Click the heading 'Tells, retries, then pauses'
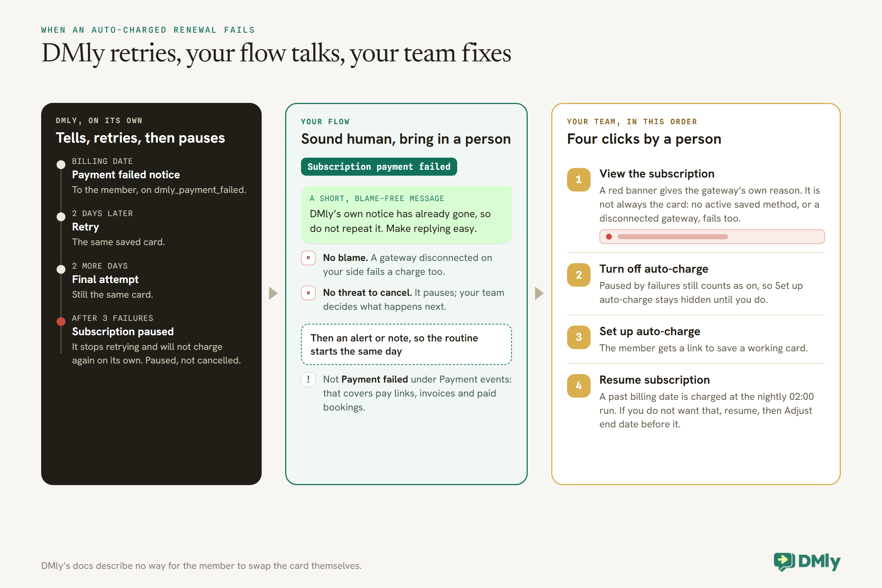 point(140,138)
